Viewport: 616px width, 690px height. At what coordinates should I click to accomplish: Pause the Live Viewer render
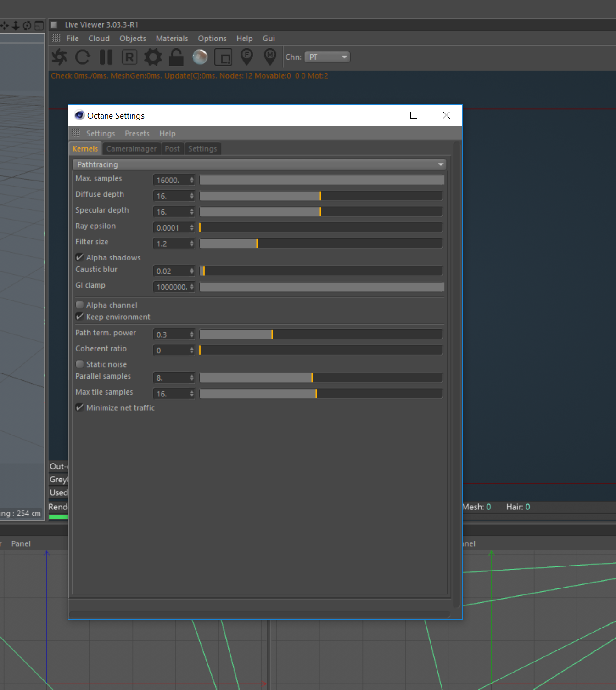[106, 57]
